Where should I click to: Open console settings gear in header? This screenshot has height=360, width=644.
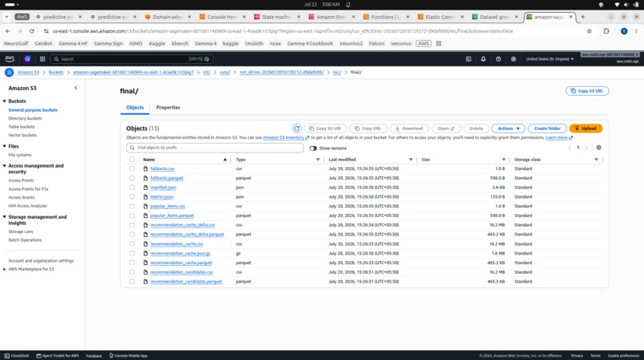click(x=514, y=59)
